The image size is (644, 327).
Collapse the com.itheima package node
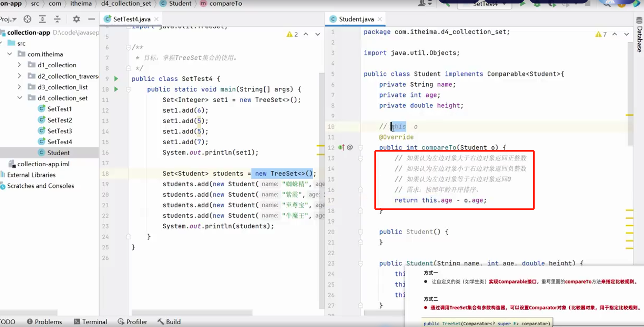[x=9, y=54]
